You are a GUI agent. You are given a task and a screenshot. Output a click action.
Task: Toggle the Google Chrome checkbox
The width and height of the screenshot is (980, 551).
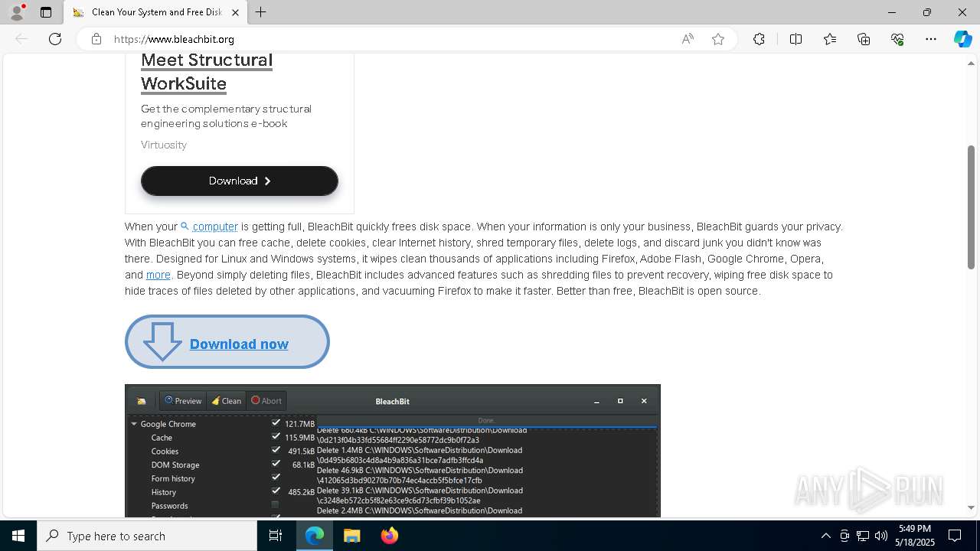(276, 422)
